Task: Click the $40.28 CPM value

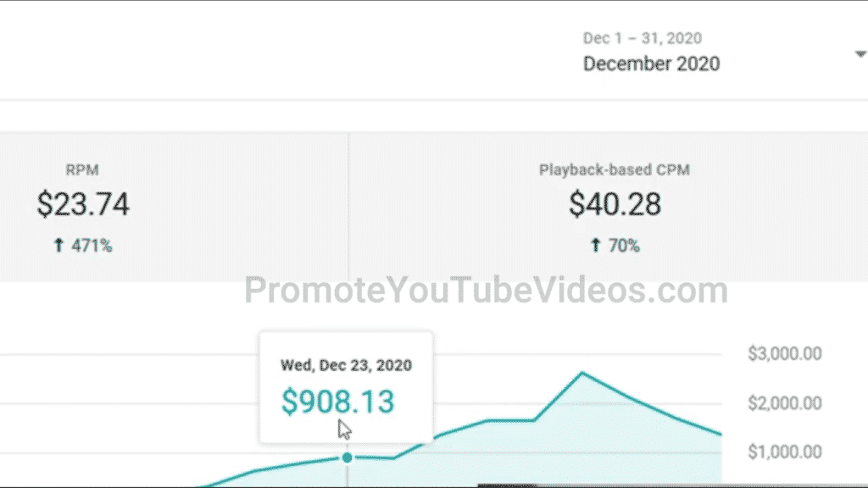Action: click(615, 204)
